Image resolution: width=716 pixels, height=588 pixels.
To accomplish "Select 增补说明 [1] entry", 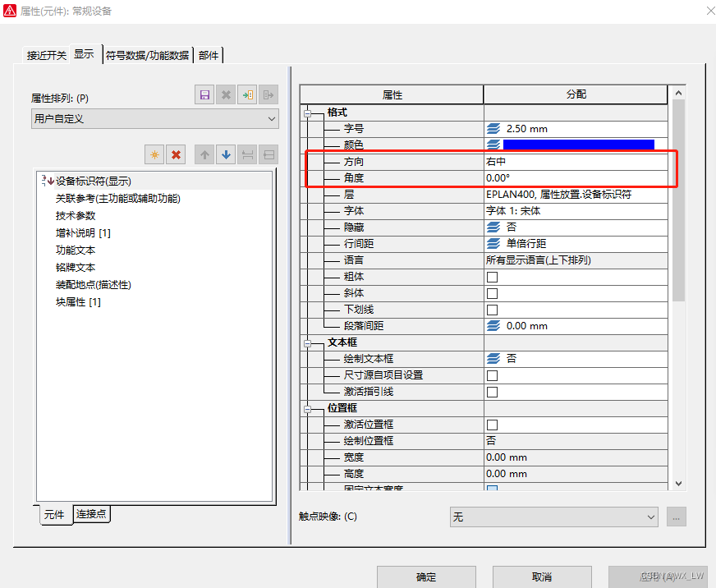I will pyautogui.click(x=83, y=233).
